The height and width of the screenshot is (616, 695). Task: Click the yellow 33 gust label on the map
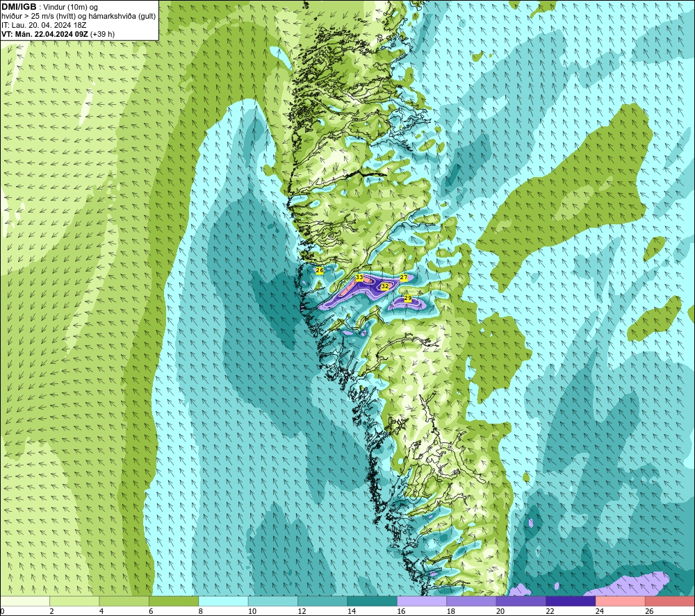coord(359,278)
